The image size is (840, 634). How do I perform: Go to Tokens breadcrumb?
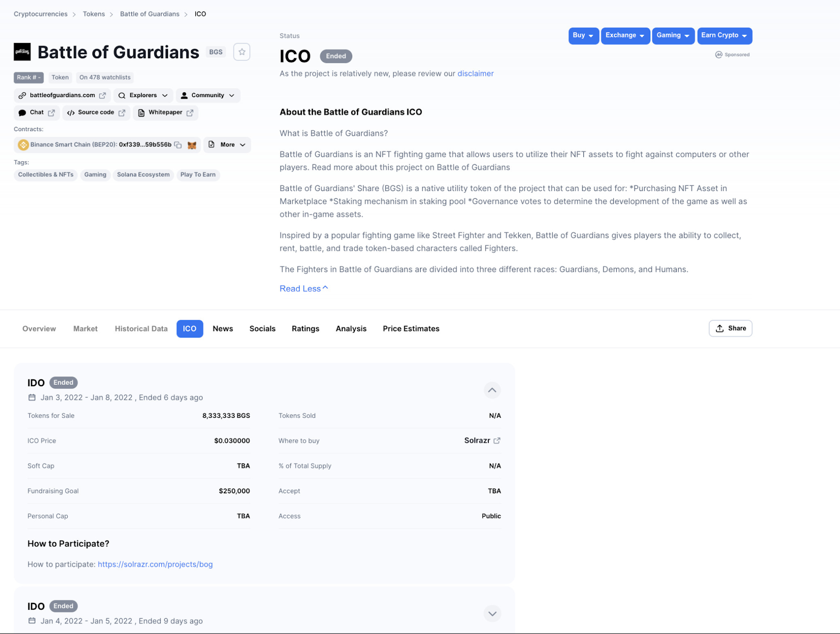click(94, 14)
